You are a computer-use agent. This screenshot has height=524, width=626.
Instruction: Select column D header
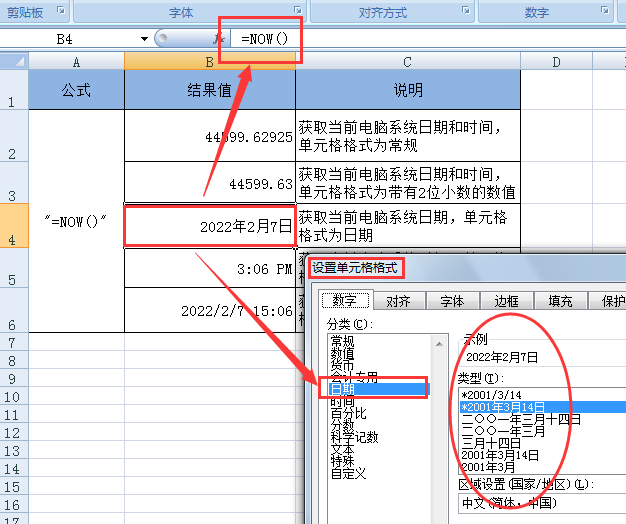557,62
